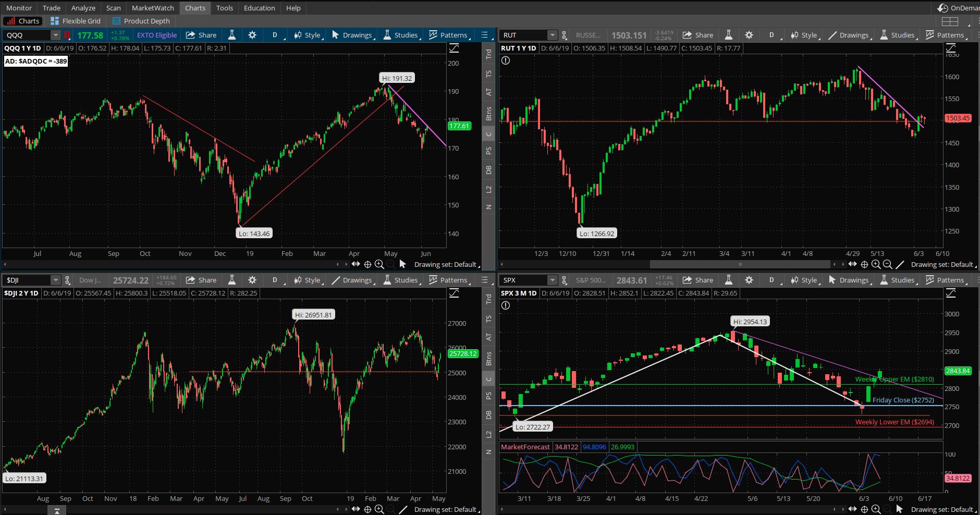980x515 pixels.
Task: Click the chart mode icon above SPX price axis
Action: 951,293
